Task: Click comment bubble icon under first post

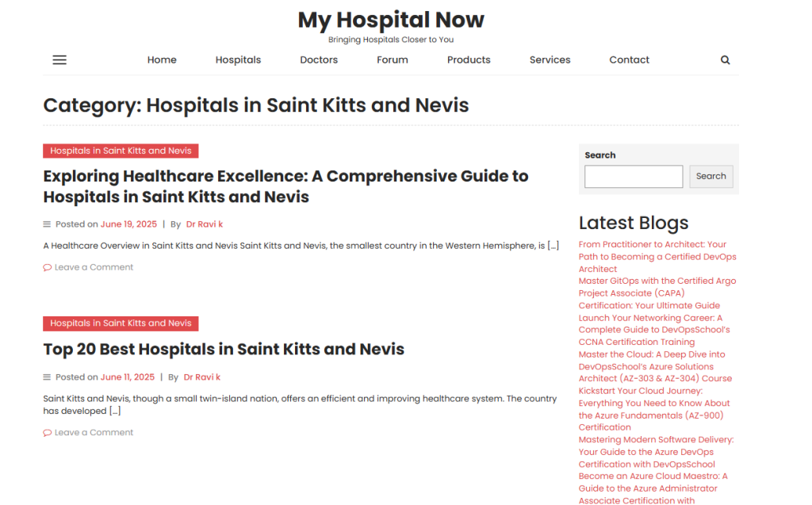Action: 47,267
